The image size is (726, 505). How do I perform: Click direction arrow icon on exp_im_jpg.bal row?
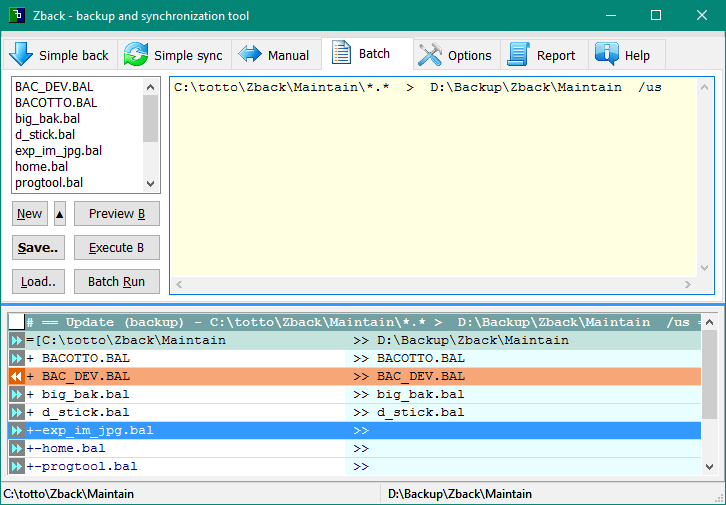[17, 430]
